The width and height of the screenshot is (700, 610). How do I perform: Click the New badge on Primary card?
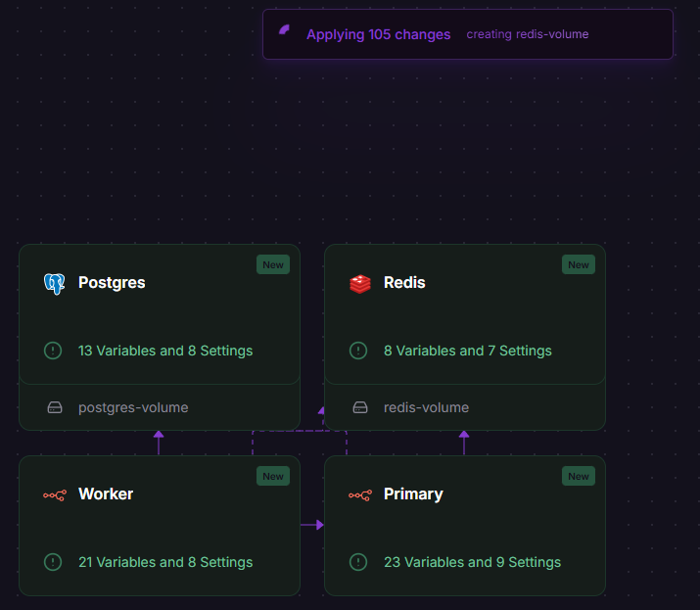click(579, 477)
